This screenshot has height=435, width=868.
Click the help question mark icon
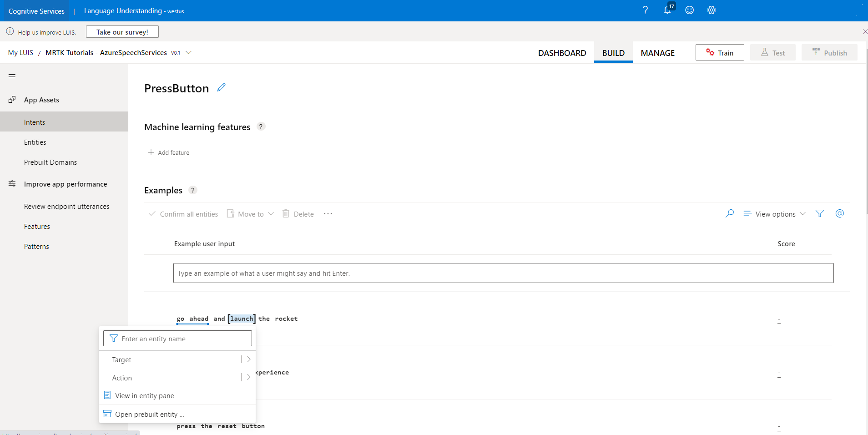click(645, 10)
